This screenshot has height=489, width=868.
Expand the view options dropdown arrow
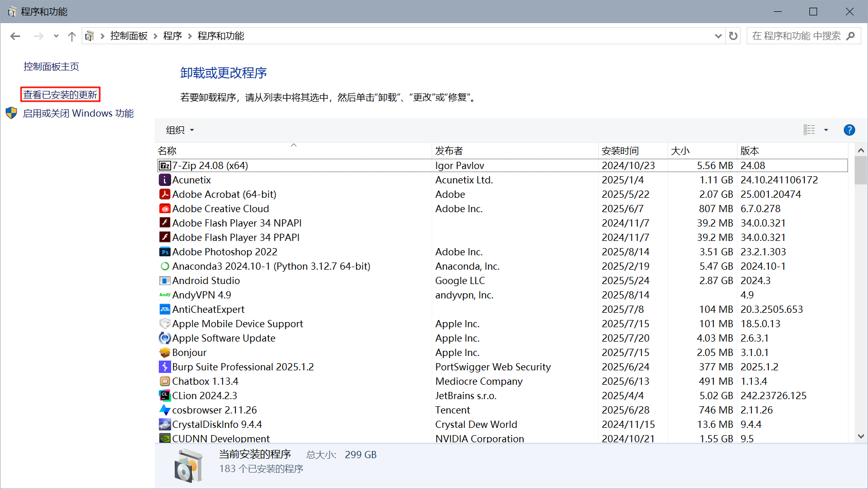826,130
